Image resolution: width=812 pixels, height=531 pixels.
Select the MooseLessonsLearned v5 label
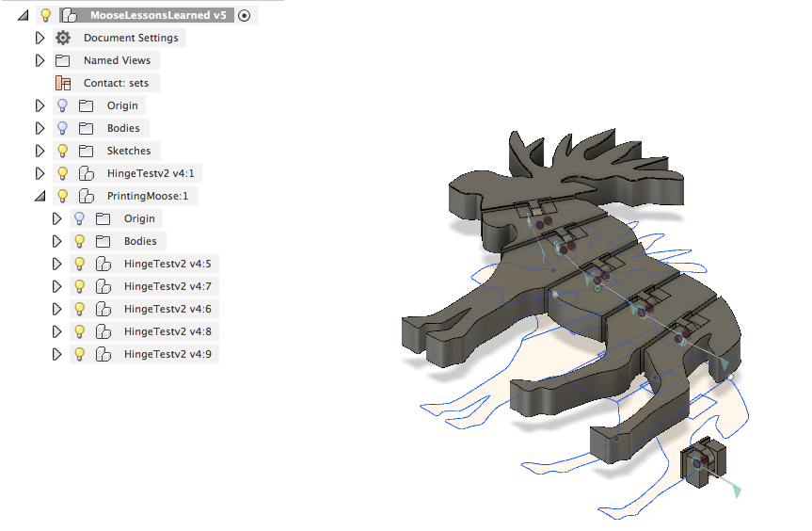coord(158,15)
